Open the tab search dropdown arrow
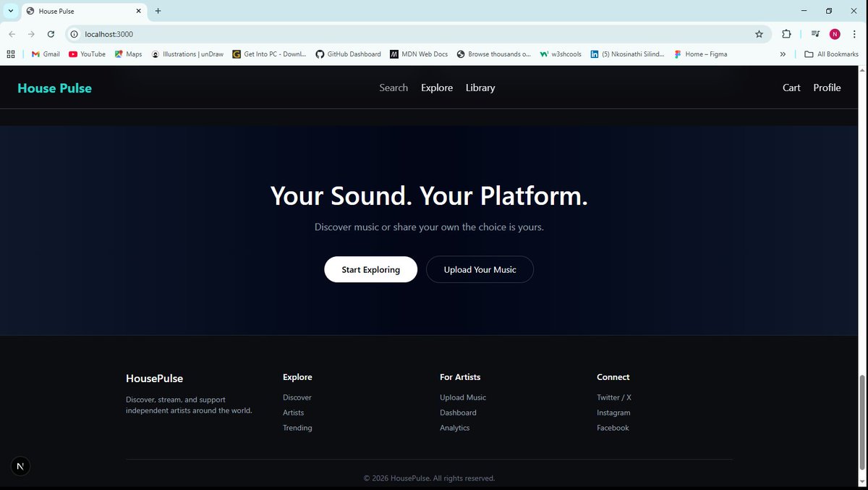This screenshot has height=490, width=868. 11,11
